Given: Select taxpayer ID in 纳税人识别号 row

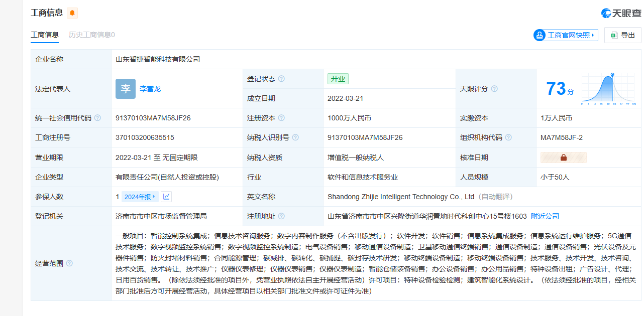Looking at the screenshot, I should tap(365, 137).
